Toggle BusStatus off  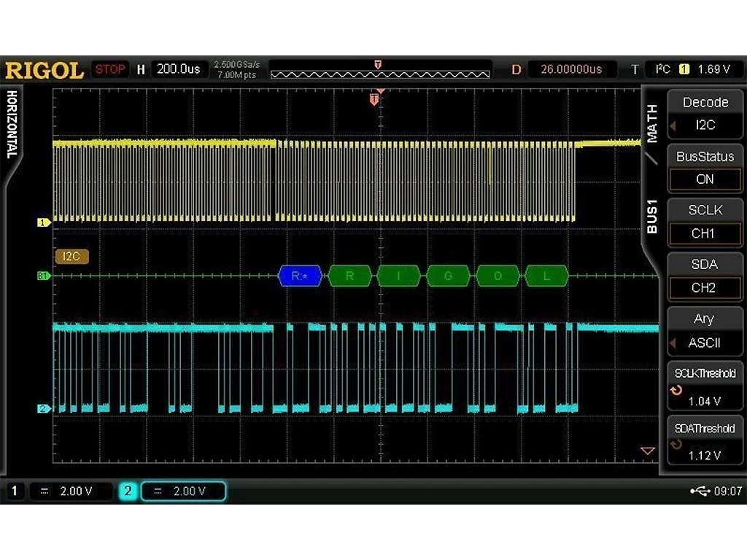(704, 179)
